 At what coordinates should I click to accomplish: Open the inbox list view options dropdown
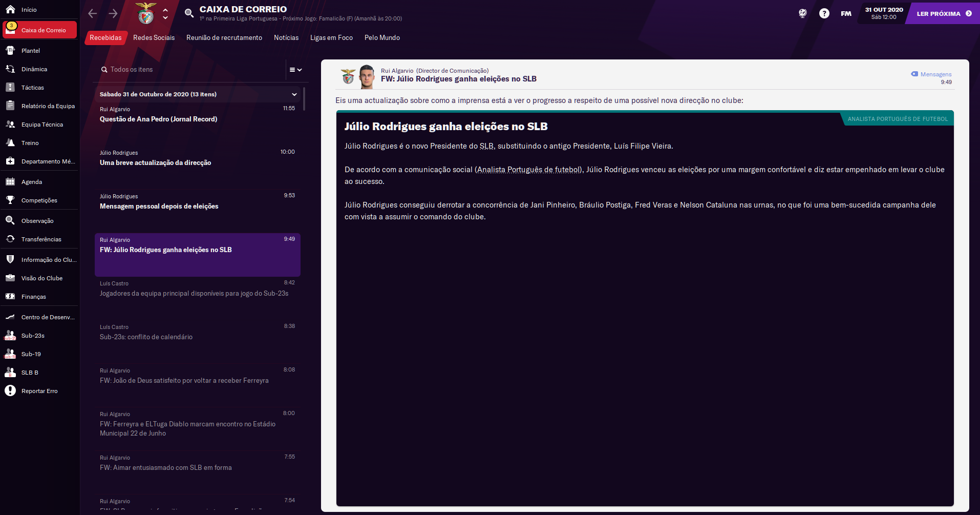click(295, 70)
